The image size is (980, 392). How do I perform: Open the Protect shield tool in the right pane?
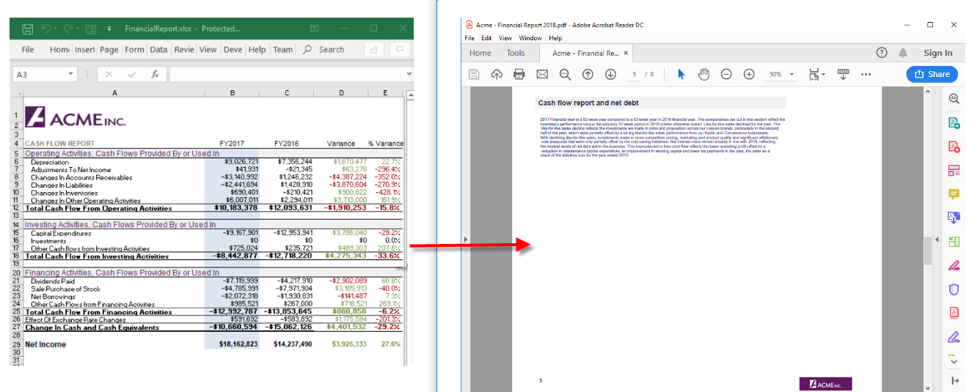coord(954,289)
